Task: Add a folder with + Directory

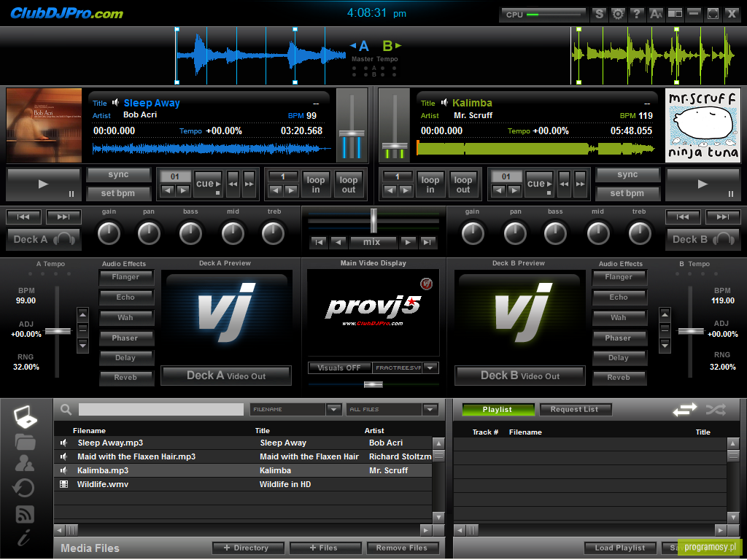Action: 248,548
